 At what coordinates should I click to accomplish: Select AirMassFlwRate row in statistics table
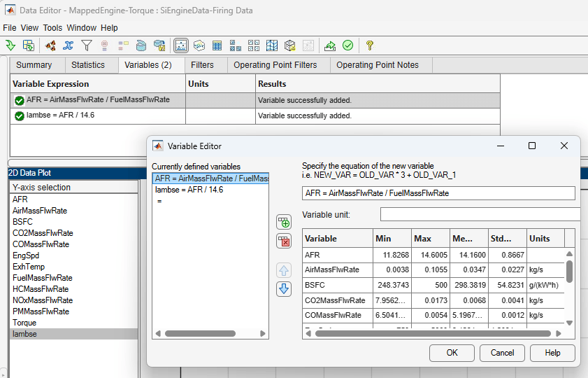[433, 269]
